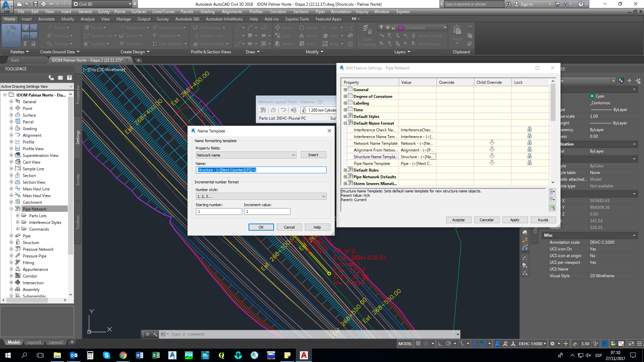Open Active Drawing Settings View dropdown
The image size is (644, 362).
(37, 86)
